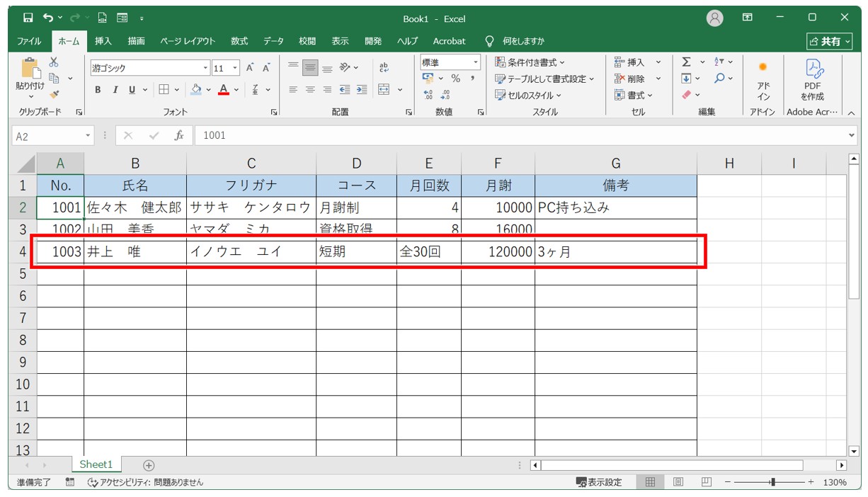The width and height of the screenshot is (868, 497).
Task: Toggle Align Left in the alignment group
Action: (x=293, y=90)
